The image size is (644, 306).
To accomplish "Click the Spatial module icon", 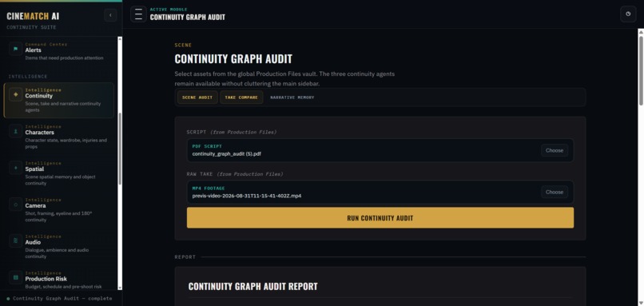I will coord(16,168).
